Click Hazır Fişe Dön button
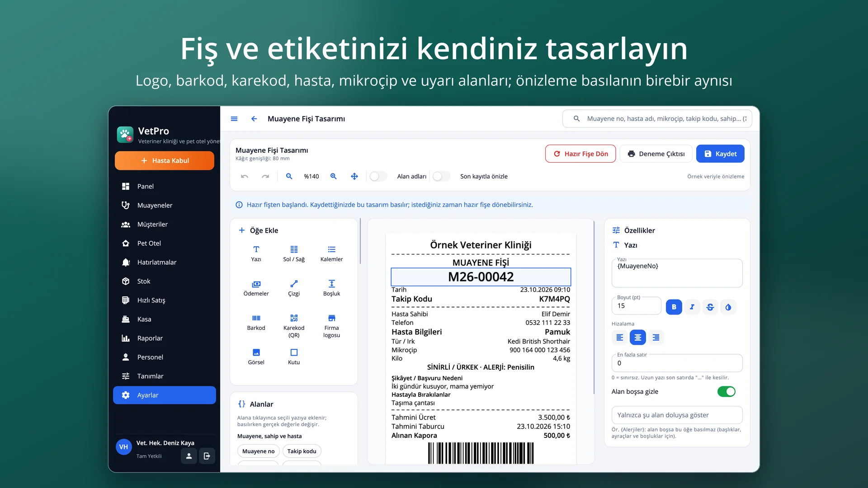Screen dimensions: 868x488 coord(580,154)
